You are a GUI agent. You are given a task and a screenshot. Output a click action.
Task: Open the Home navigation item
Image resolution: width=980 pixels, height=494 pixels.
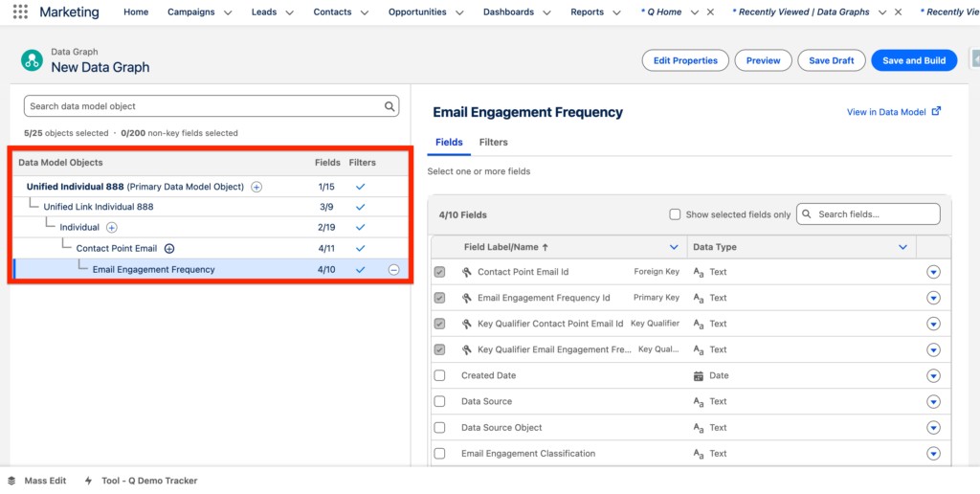click(136, 12)
